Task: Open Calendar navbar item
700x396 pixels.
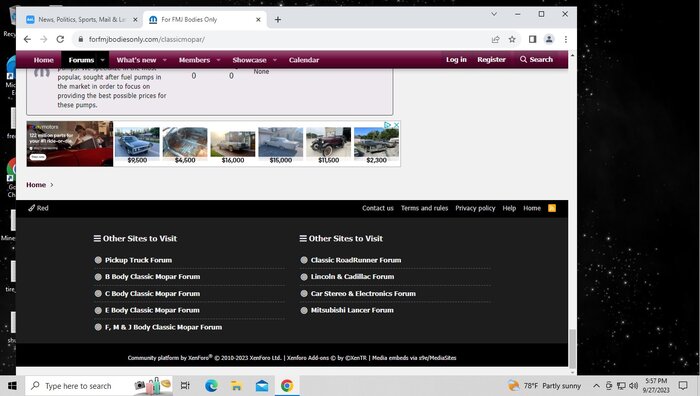Action: pos(304,60)
